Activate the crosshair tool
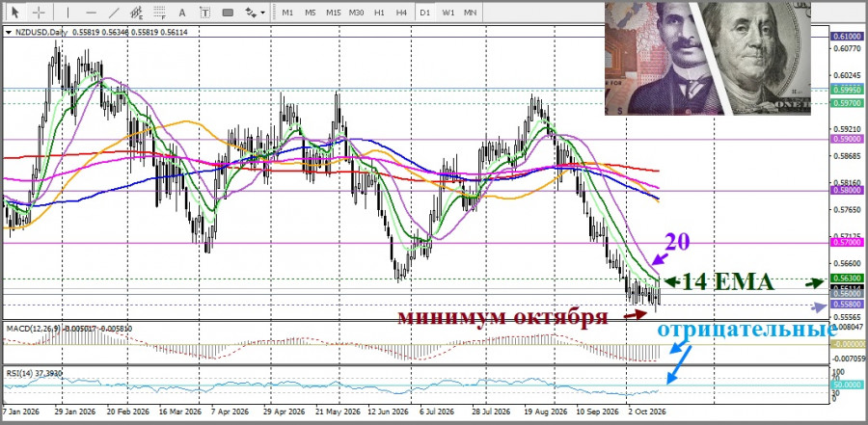 point(39,12)
